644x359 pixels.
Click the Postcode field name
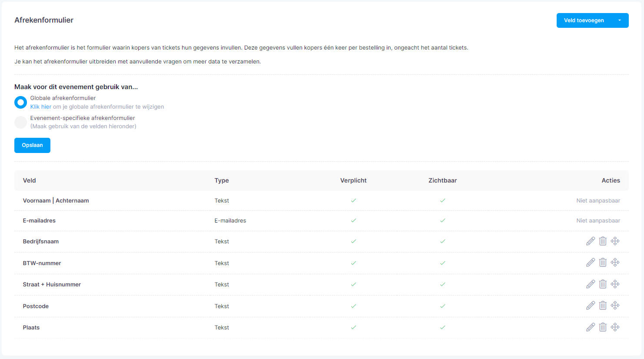click(x=36, y=306)
